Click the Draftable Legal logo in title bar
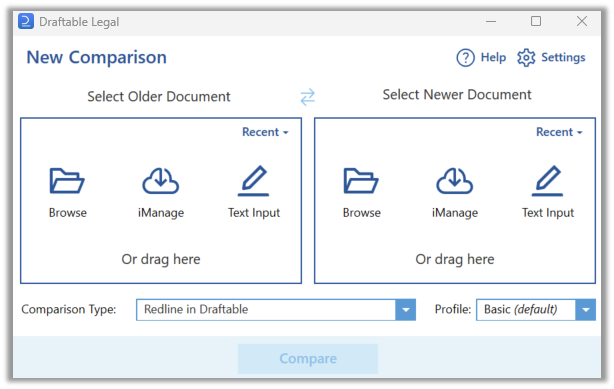 [x=26, y=21]
